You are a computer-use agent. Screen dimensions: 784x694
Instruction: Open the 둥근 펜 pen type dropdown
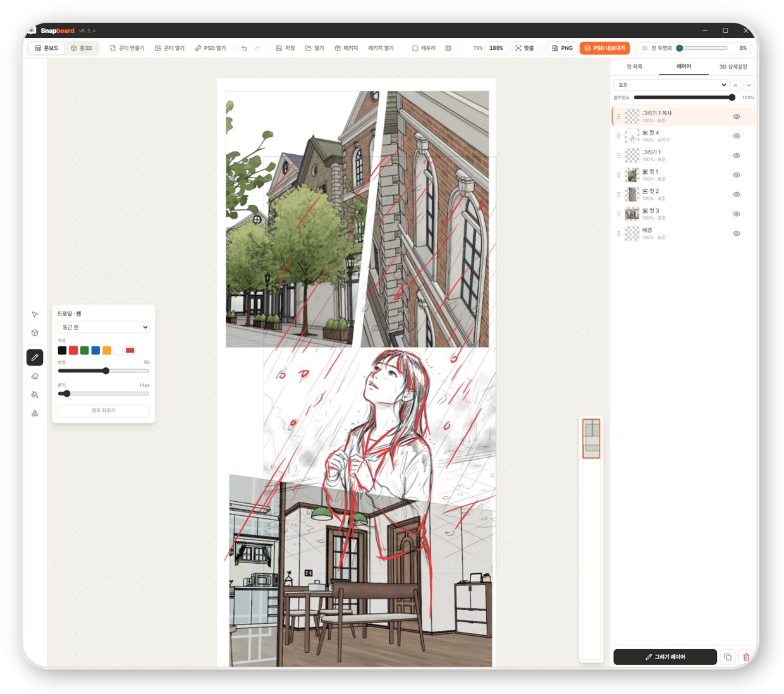(104, 327)
